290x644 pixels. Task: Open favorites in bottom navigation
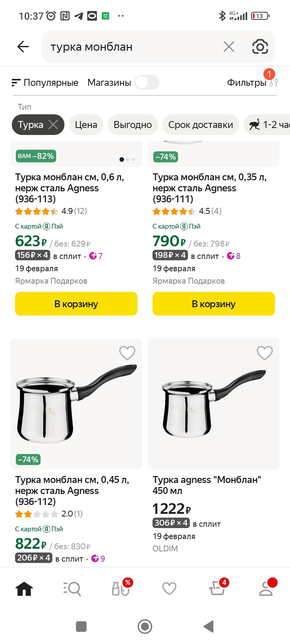[x=169, y=589]
